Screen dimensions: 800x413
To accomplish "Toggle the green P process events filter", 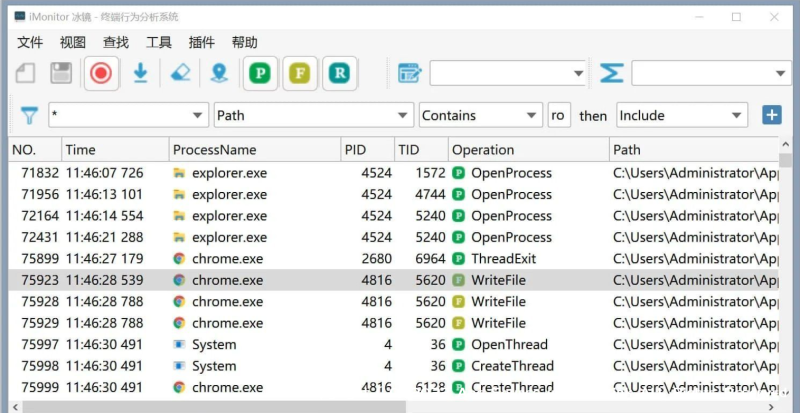I will [261, 73].
